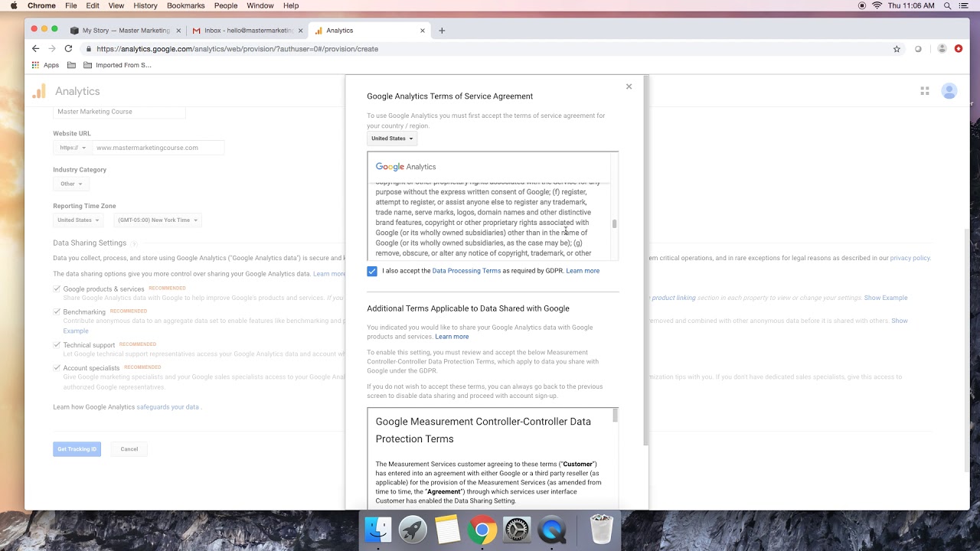The width and height of the screenshot is (980, 551).
Task: Open the Data Processing Terms link
Action: pyautogui.click(x=466, y=271)
